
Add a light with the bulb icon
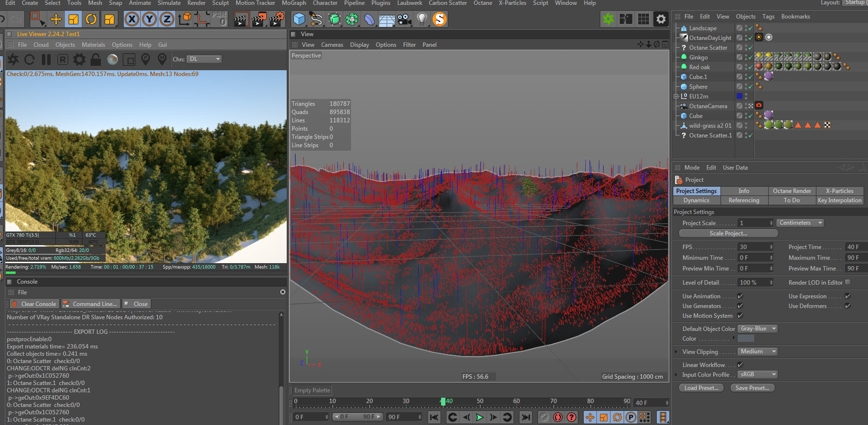422,19
